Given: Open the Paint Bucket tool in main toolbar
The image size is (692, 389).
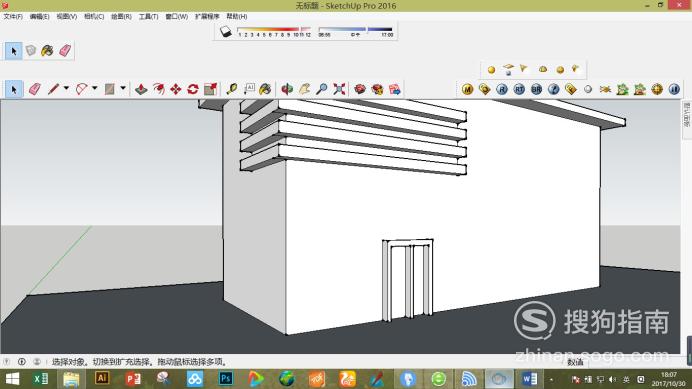Looking at the screenshot, I should [265, 89].
